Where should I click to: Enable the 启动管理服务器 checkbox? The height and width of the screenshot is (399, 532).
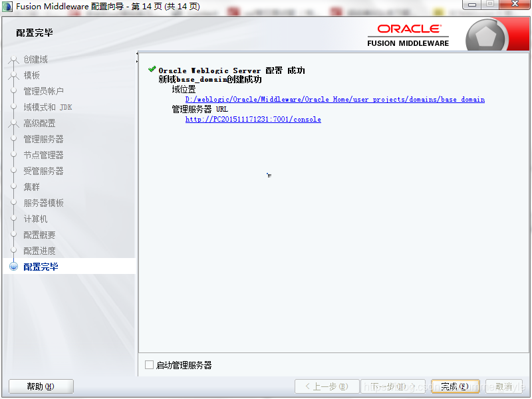pos(149,364)
